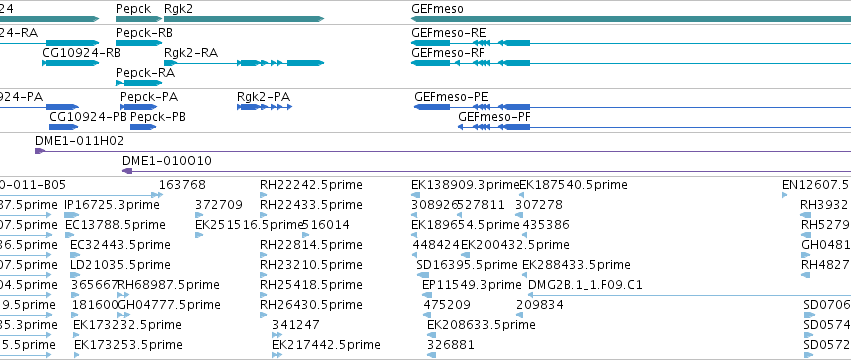The image size is (851, 360).
Task: Click EST EK173253.5prime
Action: [128, 345]
